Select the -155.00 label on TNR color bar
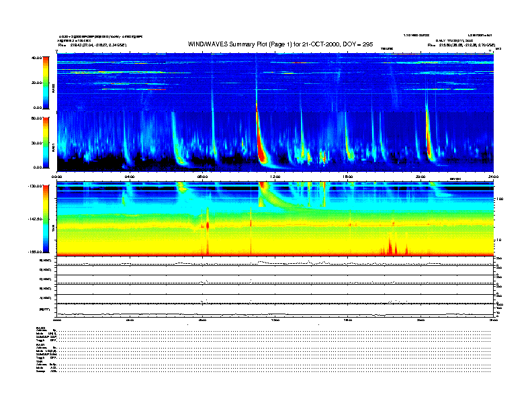 pos(35,252)
